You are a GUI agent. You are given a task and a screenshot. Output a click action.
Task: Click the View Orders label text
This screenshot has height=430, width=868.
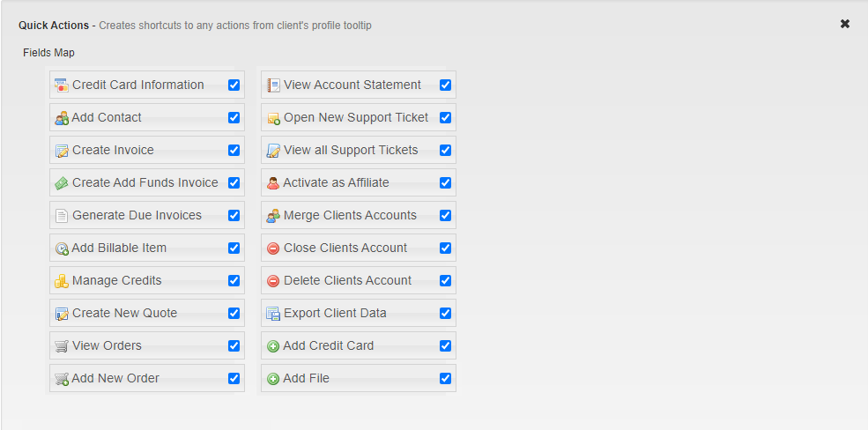[107, 346]
